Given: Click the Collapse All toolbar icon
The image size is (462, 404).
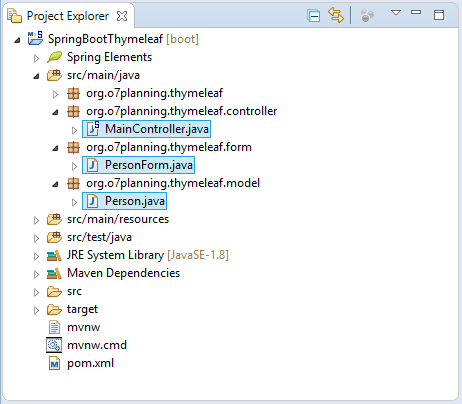Looking at the screenshot, I should [314, 16].
